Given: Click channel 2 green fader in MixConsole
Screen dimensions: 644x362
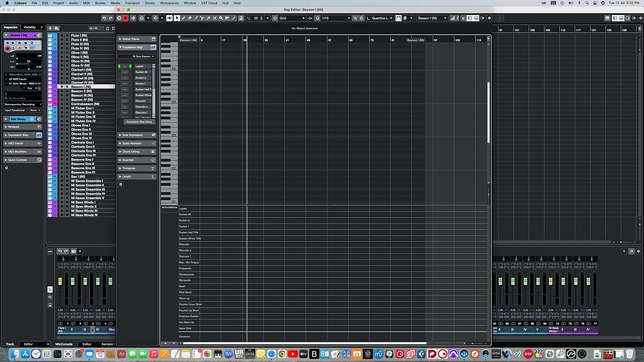Looking at the screenshot, I should pyautogui.click(x=73, y=282).
